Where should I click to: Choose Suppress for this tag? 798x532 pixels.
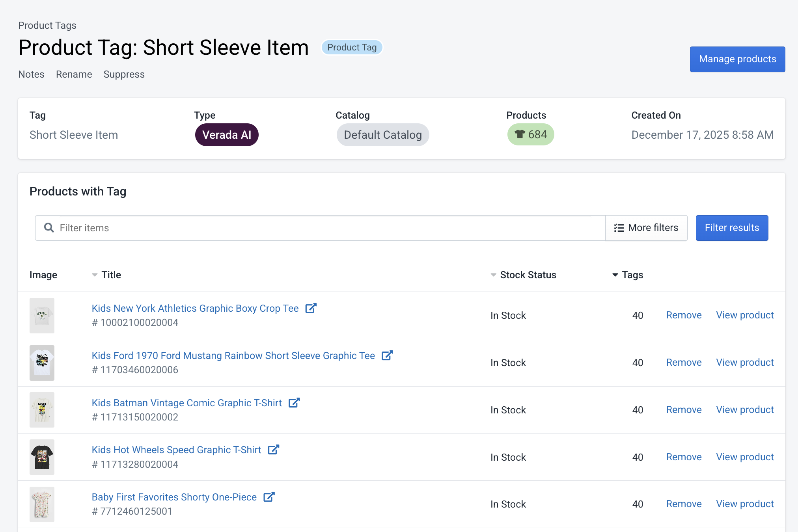tap(124, 74)
